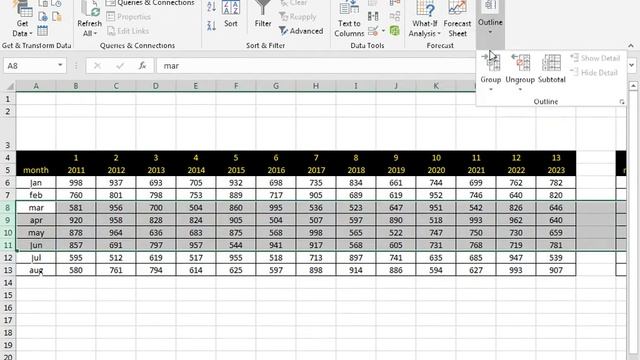Click the Subtotal icon
The width and height of the screenshot is (640, 360).
click(x=551, y=69)
